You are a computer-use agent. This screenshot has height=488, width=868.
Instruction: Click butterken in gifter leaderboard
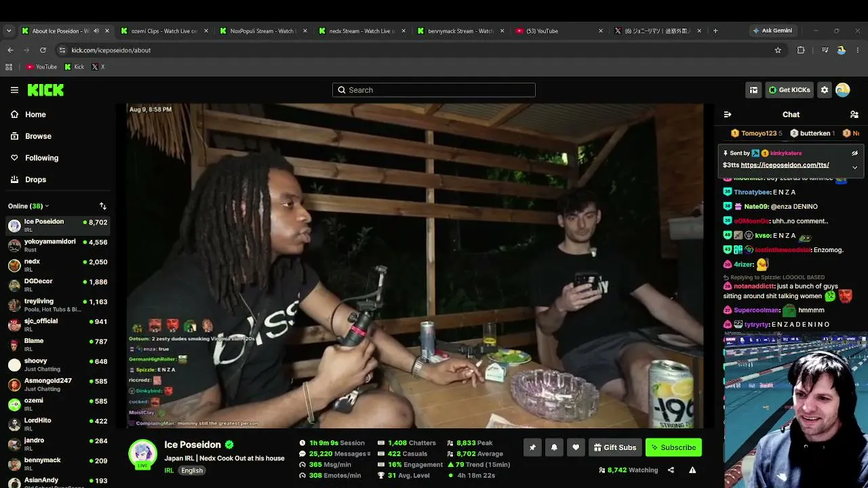(813, 134)
